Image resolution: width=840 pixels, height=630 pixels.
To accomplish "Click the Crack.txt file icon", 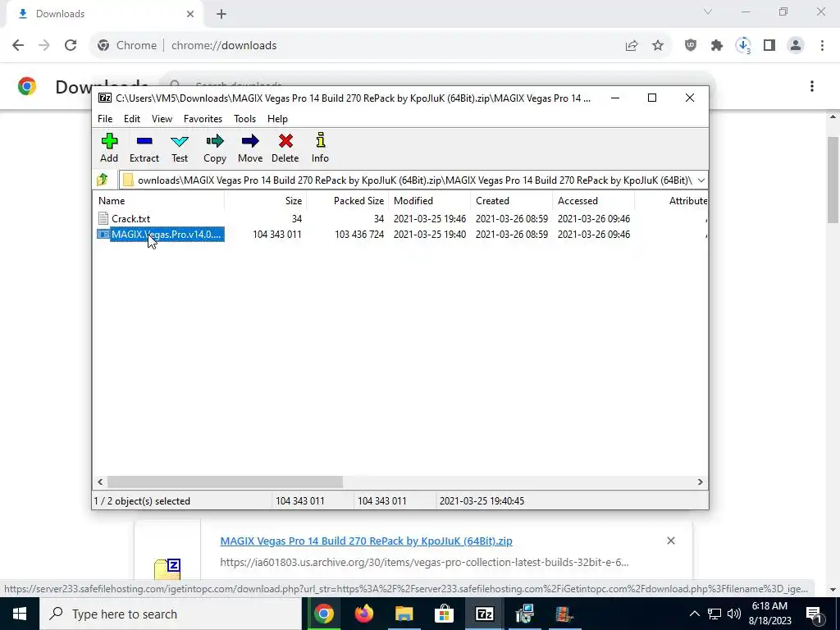I will tap(103, 218).
